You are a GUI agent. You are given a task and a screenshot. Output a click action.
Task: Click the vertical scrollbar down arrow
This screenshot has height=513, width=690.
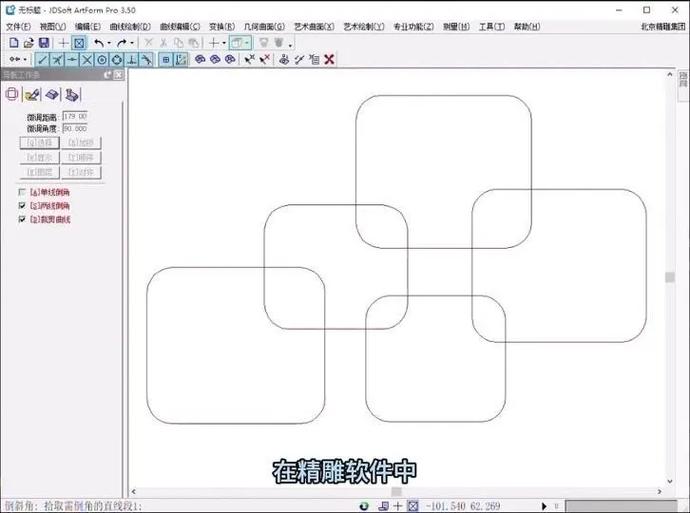[x=670, y=481]
